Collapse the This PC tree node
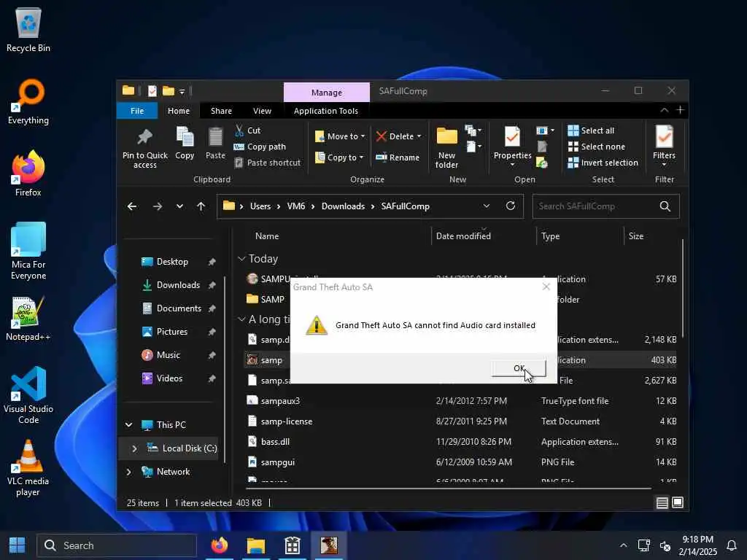This screenshot has height=560, width=747. pyautogui.click(x=128, y=425)
